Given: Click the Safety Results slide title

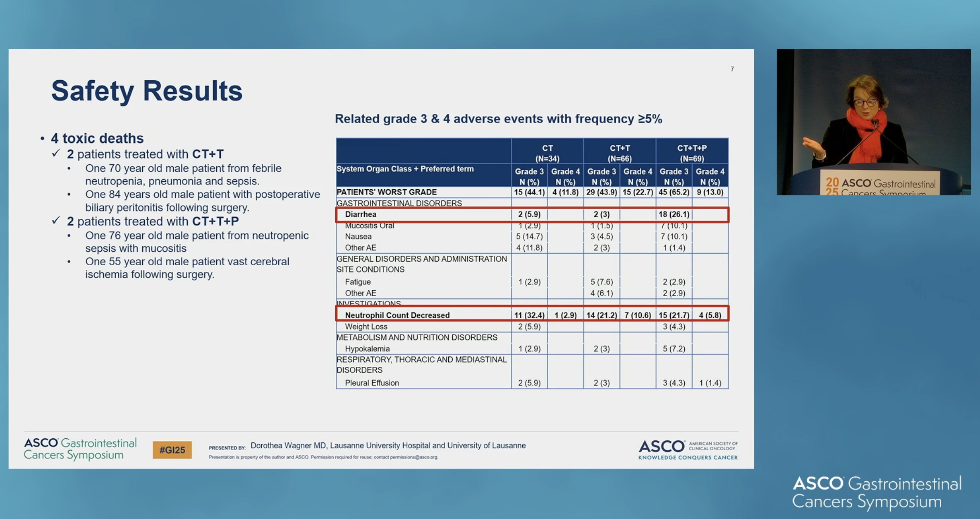Looking at the screenshot, I should (x=147, y=91).
